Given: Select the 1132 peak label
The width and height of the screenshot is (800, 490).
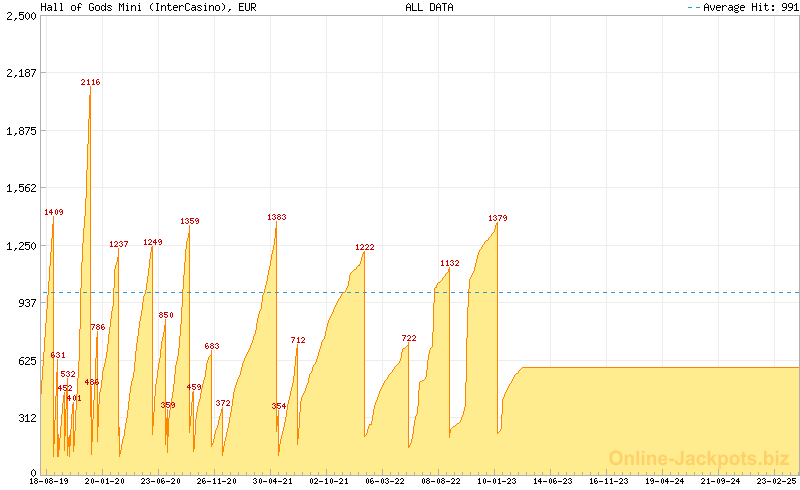Looking at the screenshot, I should pyautogui.click(x=450, y=263).
